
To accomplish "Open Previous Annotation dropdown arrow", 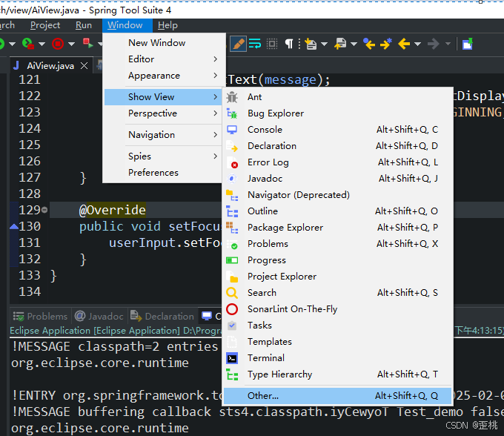I will [x=354, y=44].
